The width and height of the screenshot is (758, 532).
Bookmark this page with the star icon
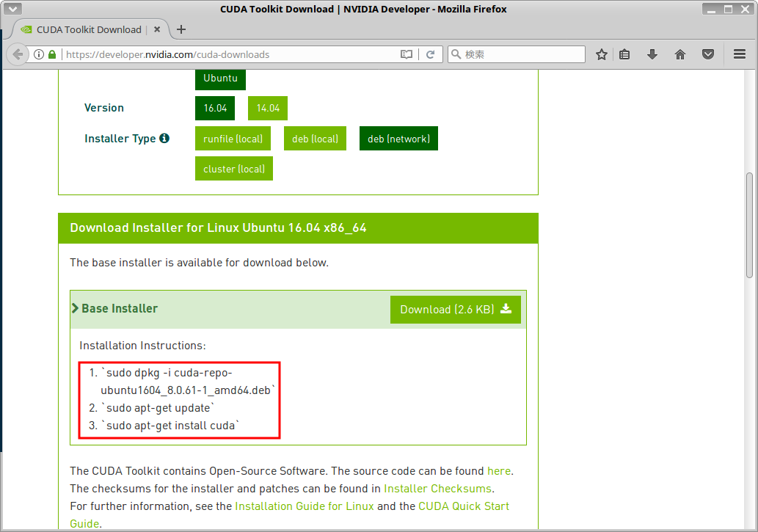click(602, 54)
